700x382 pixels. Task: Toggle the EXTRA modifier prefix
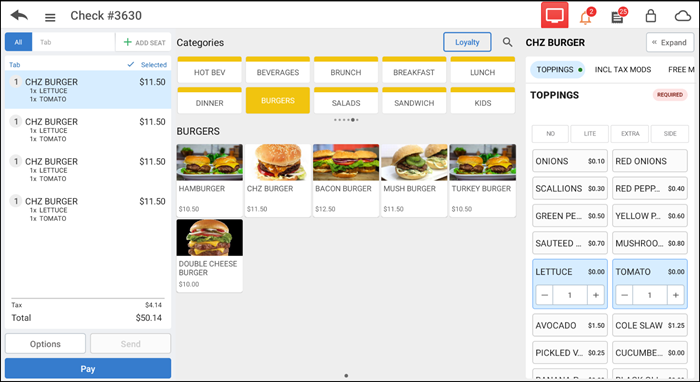click(629, 133)
